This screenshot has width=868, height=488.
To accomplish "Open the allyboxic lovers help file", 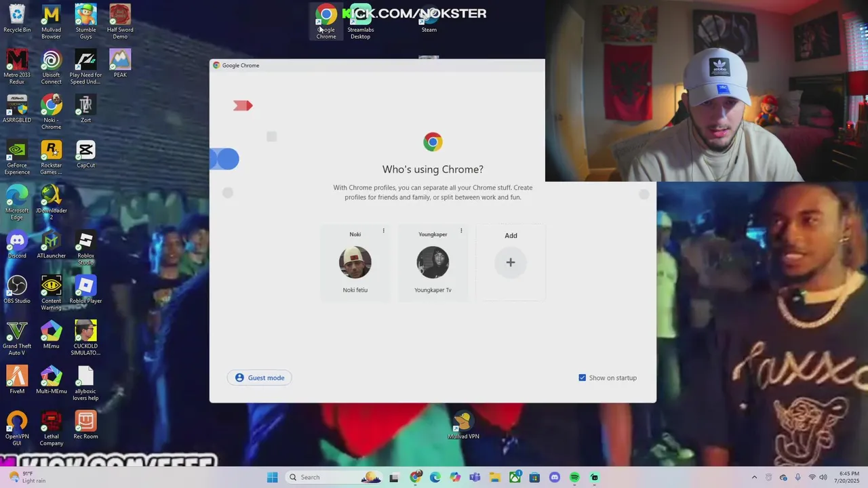I will tap(85, 384).
